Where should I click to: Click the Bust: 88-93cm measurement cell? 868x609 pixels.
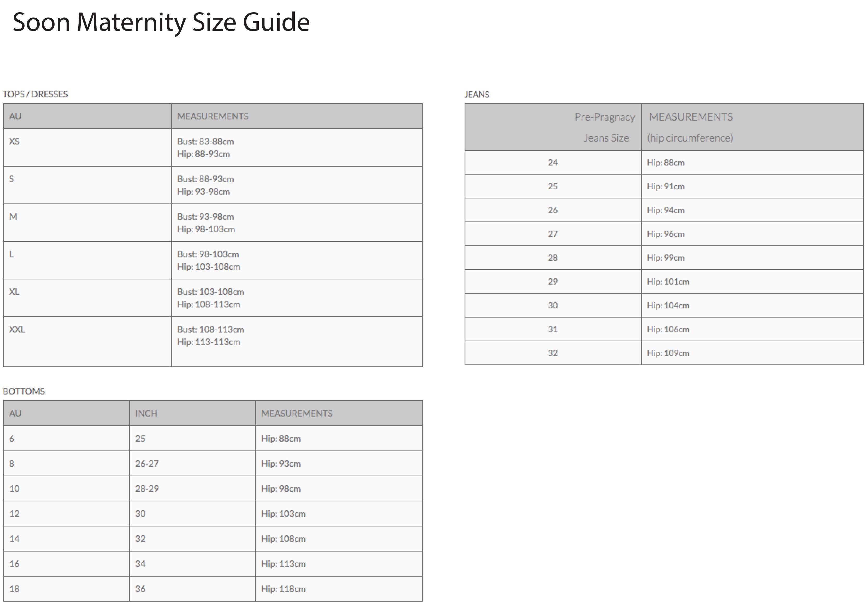[x=205, y=179]
